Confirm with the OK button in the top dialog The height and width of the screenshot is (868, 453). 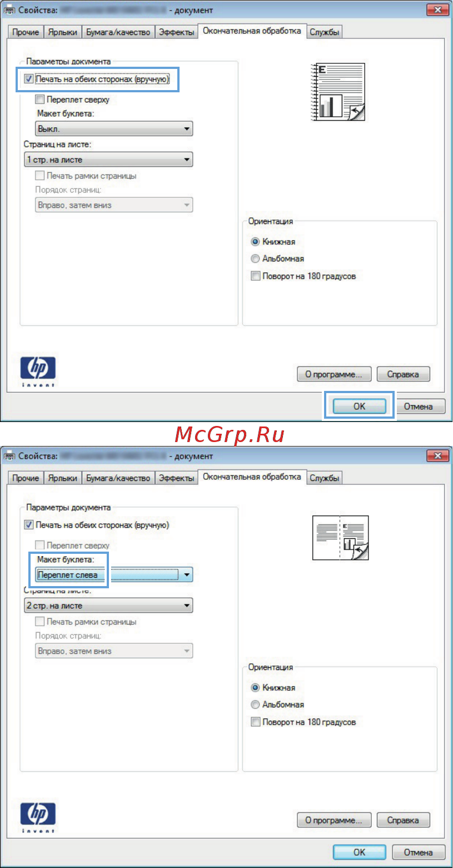click(359, 406)
